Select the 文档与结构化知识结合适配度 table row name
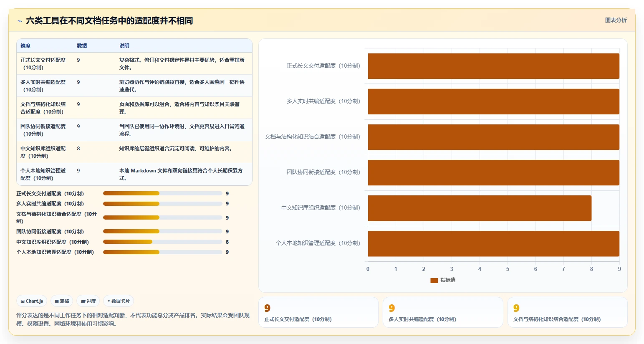 pos(43,108)
